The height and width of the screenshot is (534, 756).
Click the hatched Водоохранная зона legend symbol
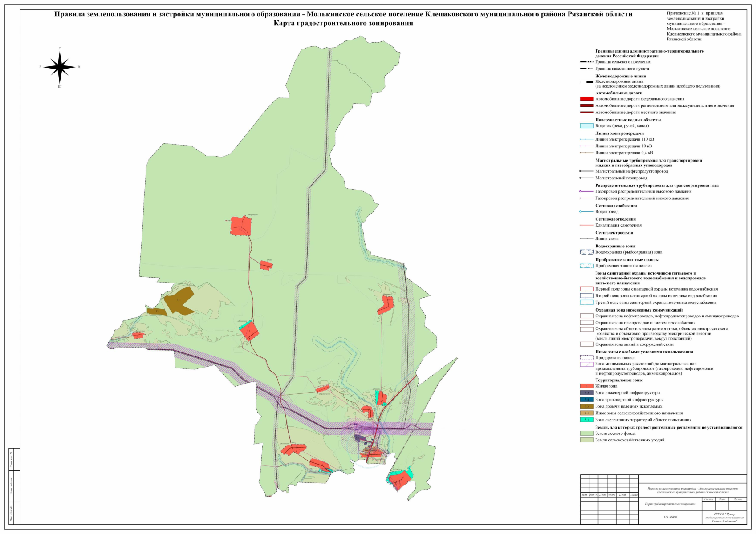(586, 252)
